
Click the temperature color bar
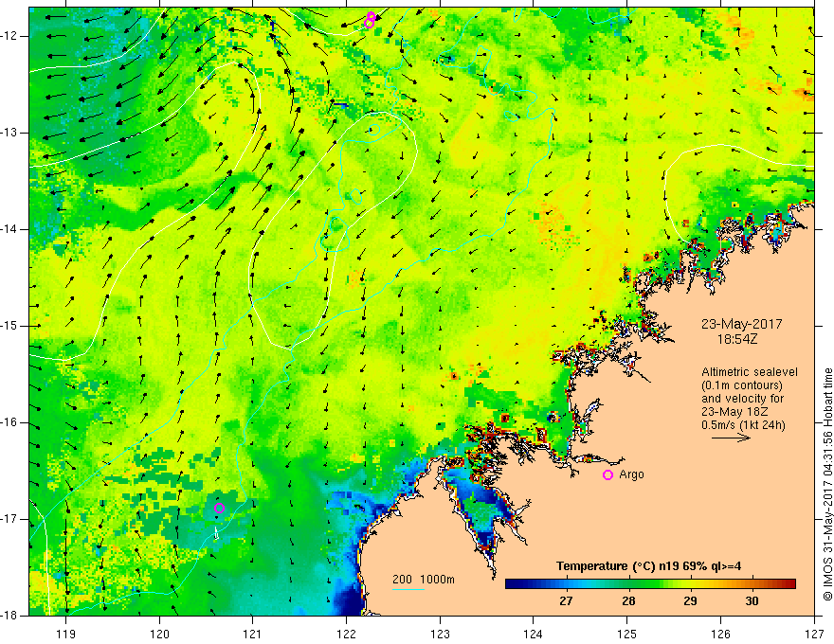click(650, 584)
